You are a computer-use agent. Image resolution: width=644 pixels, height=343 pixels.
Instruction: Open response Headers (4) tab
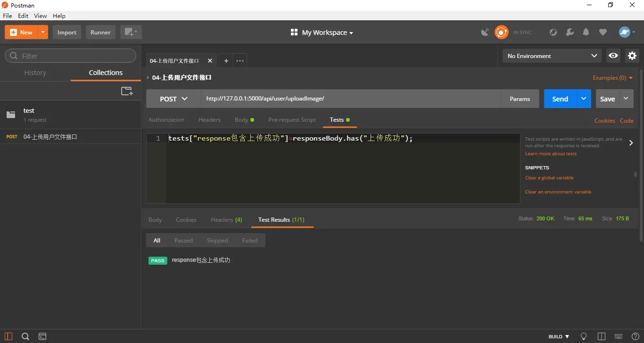click(x=226, y=220)
